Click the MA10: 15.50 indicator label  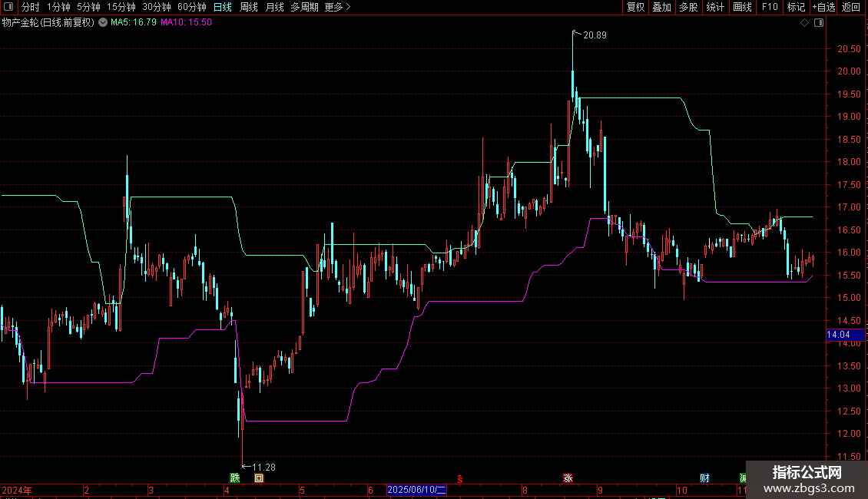[x=186, y=22]
